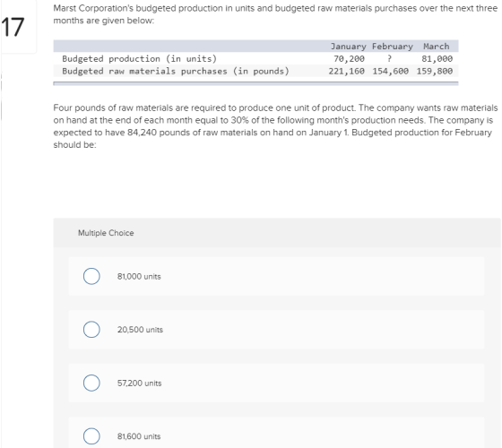Click the "20,500 units" answer label

click(140, 330)
